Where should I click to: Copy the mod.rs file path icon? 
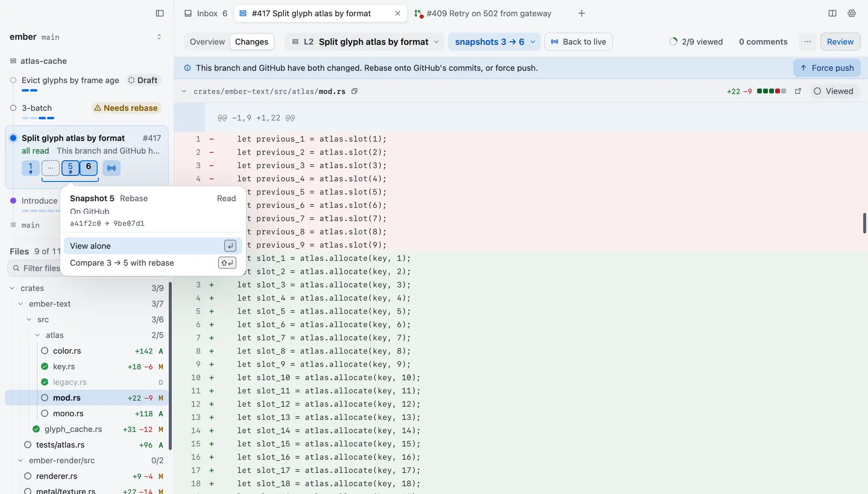click(x=354, y=92)
